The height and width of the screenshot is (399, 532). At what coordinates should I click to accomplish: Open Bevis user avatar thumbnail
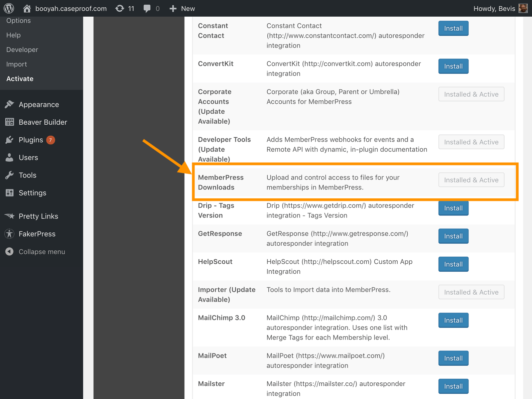[523, 8]
